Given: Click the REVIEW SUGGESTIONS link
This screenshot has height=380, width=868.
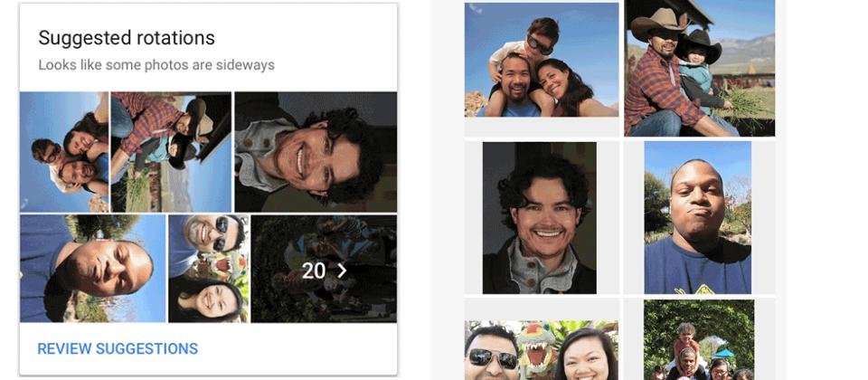Looking at the screenshot, I should pyautogui.click(x=118, y=349).
